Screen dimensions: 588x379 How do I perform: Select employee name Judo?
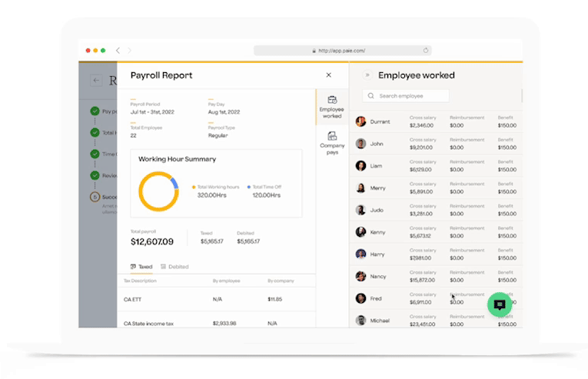pyautogui.click(x=377, y=210)
